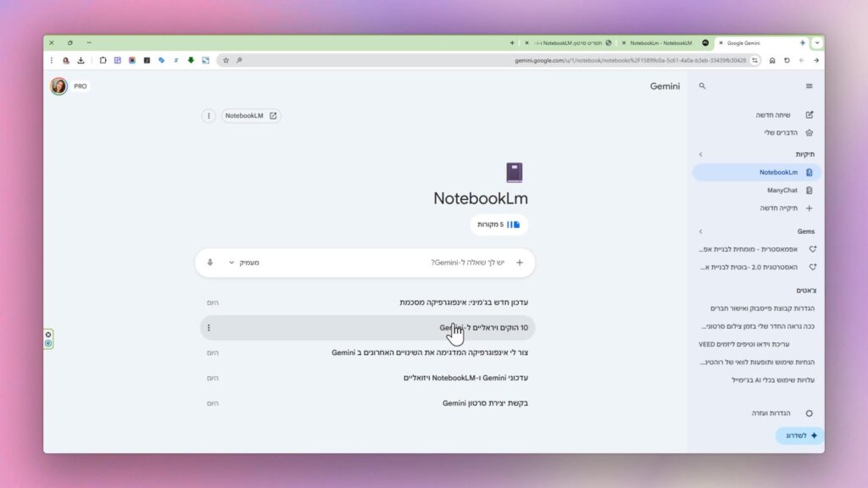868x488 pixels.
Task: Switch to the תסריט סרטון NotebookLM tab
Action: [570, 43]
